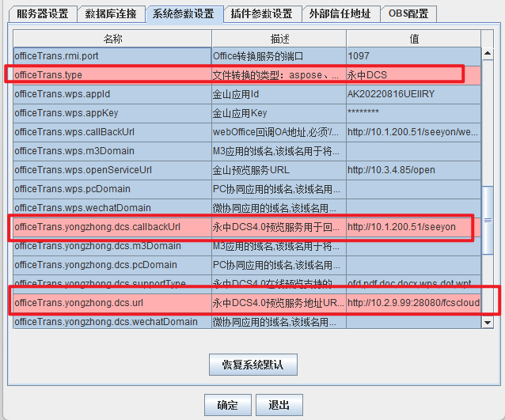Select the officeTrans.wps.pcDomain name cell
Screen dimensions: 505x420
coord(112,189)
